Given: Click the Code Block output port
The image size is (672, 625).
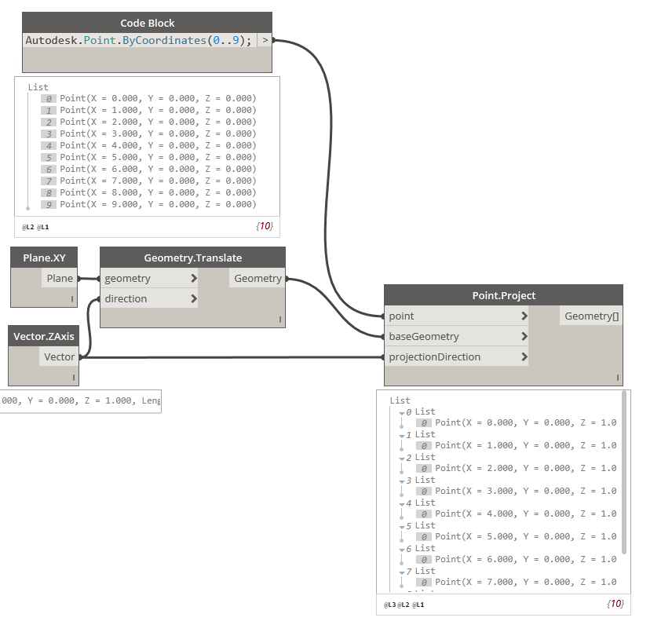Looking at the screenshot, I should tap(267, 40).
